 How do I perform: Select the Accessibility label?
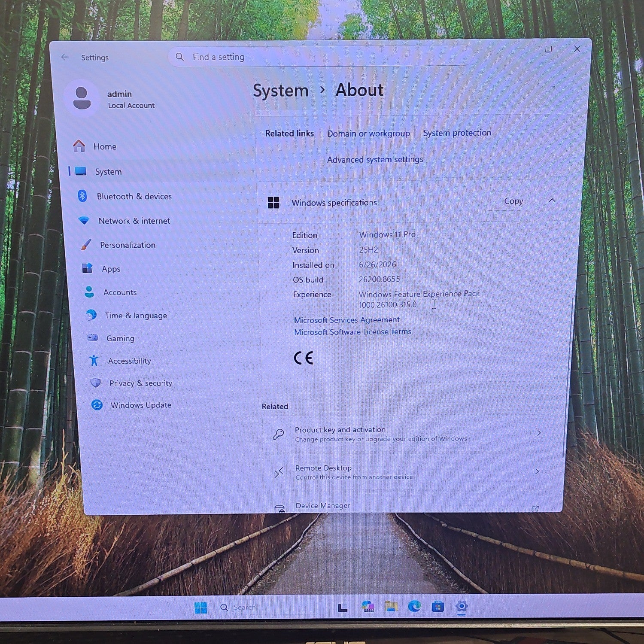tap(129, 361)
